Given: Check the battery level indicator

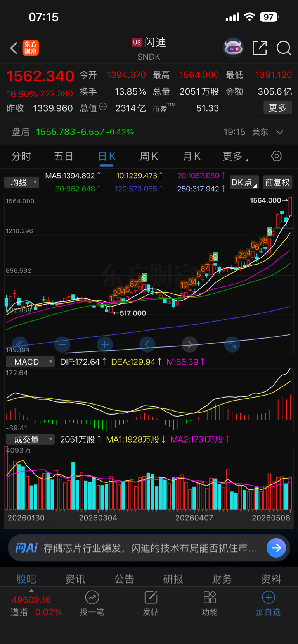Looking at the screenshot, I should (270, 17).
